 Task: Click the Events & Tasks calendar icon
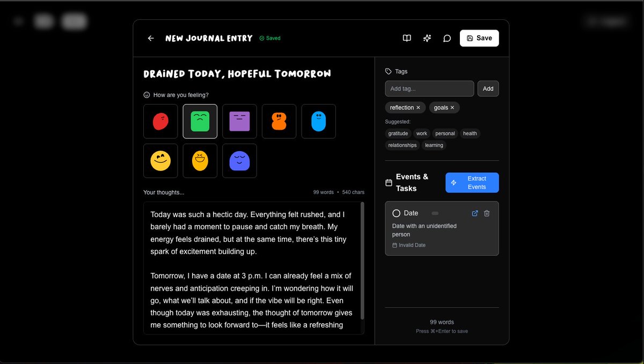pyautogui.click(x=389, y=183)
